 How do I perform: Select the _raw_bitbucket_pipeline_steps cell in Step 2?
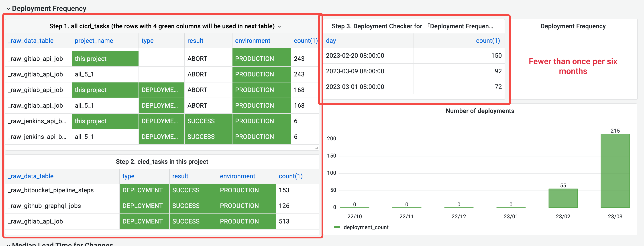click(x=51, y=190)
